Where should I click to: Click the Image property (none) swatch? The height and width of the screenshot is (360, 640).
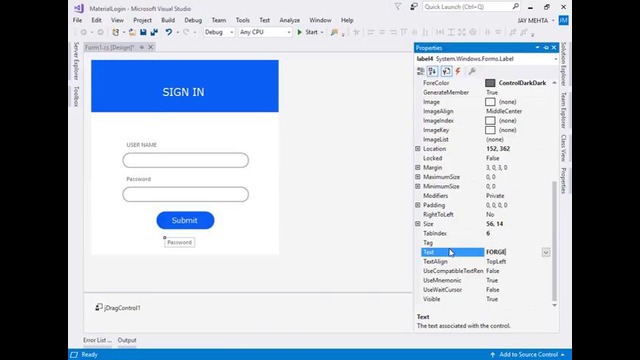[x=490, y=102]
